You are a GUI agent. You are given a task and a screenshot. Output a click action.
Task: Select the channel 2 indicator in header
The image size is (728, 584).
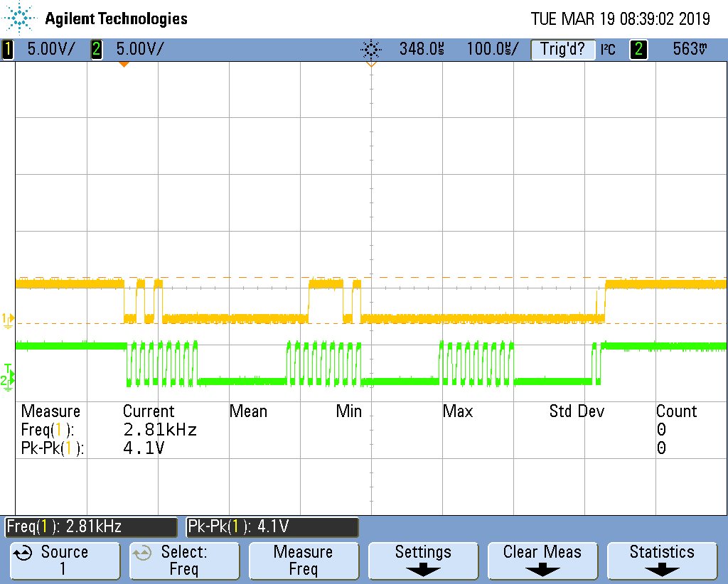point(96,49)
